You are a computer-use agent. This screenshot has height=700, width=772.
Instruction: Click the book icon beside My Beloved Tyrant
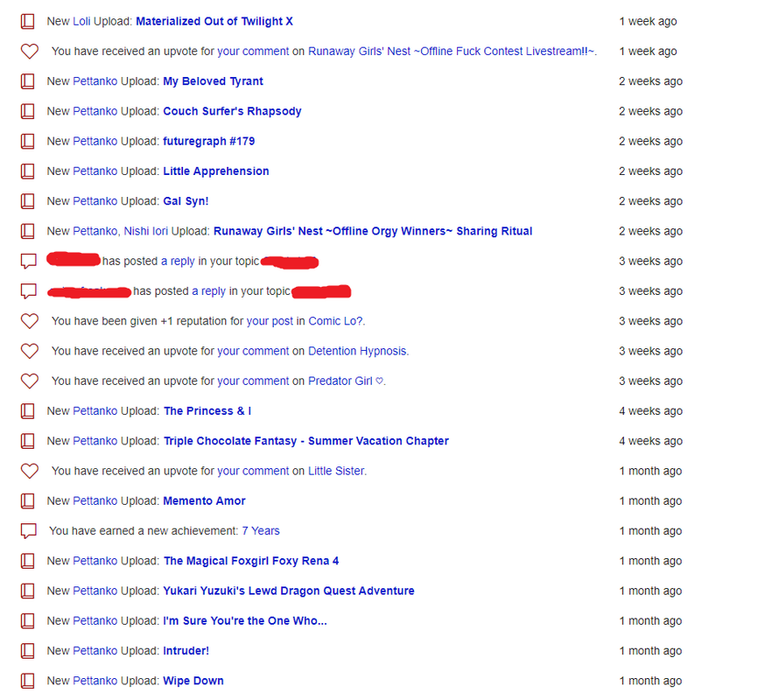28,81
